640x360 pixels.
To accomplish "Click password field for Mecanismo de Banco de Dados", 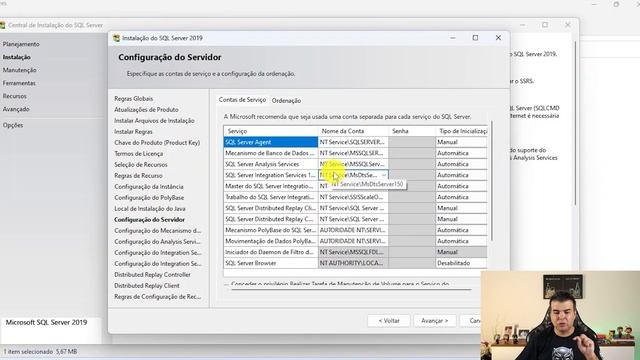I will point(412,153).
